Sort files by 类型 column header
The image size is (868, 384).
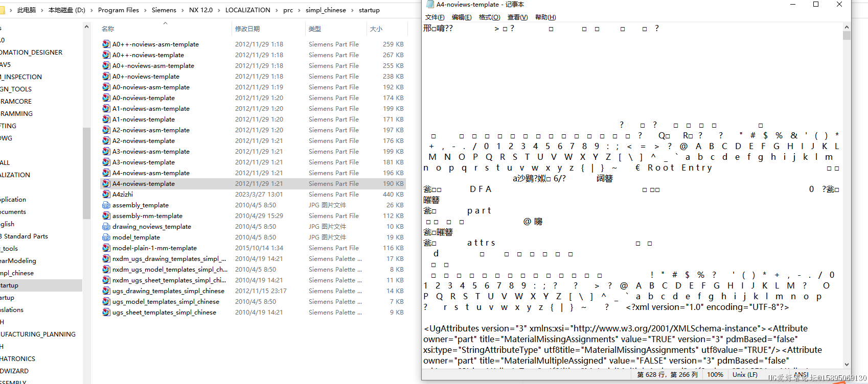tap(315, 29)
